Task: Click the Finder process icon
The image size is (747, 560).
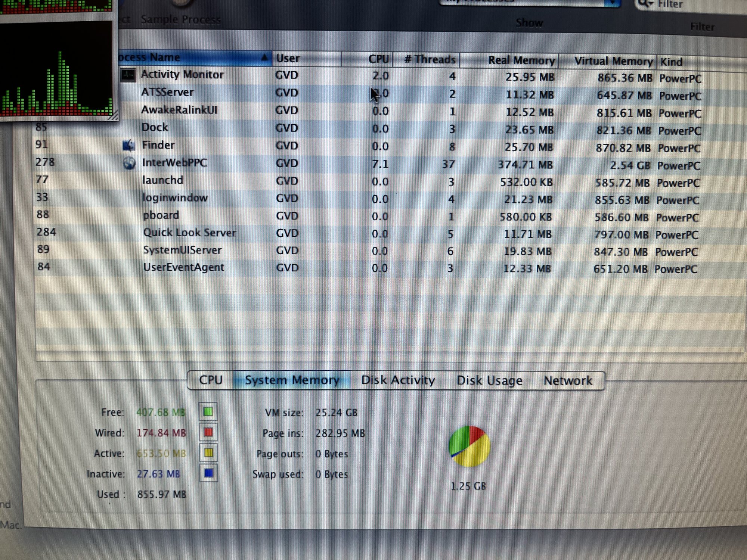Action: (x=129, y=145)
